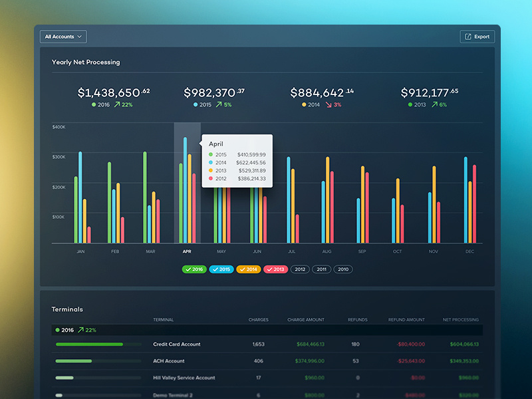Open the Hill Valley Service Account row
This screenshot has height=399, width=532.
267,378
